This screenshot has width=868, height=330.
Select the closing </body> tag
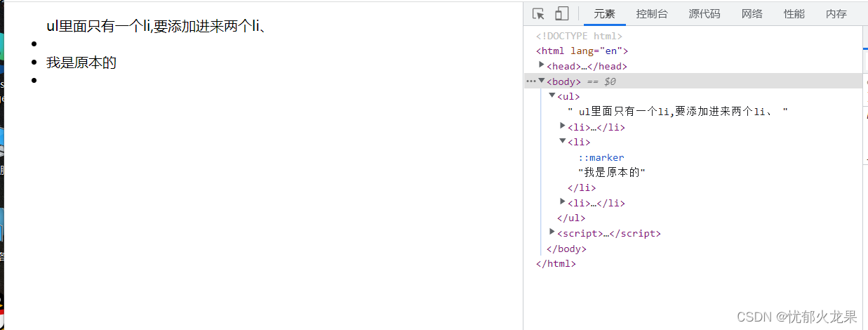pos(566,249)
